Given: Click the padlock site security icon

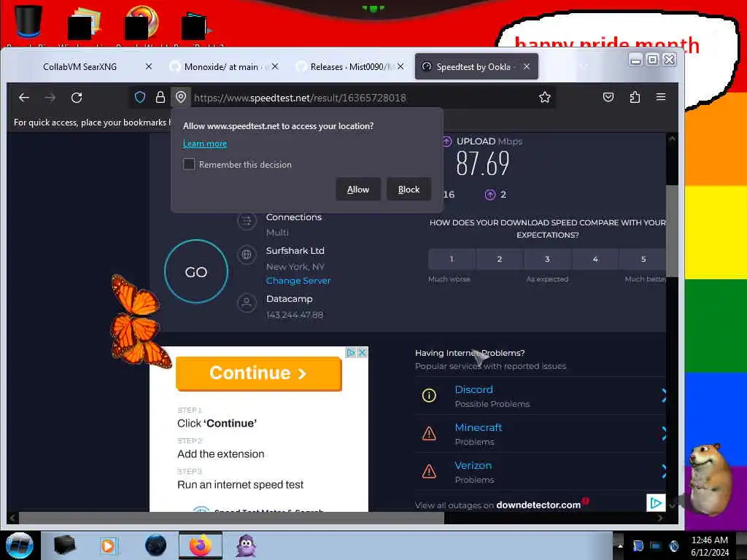Looking at the screenshot, I should (x=160, y=98).
